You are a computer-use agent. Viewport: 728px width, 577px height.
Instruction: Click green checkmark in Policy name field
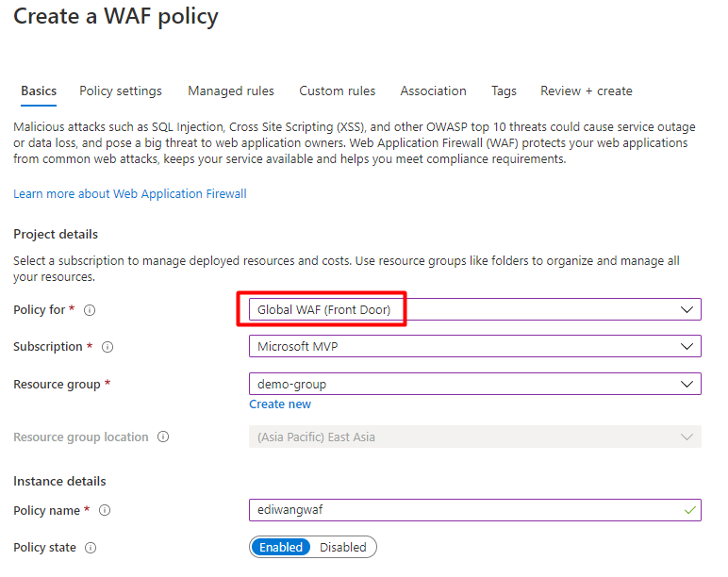tap(690, 510)
